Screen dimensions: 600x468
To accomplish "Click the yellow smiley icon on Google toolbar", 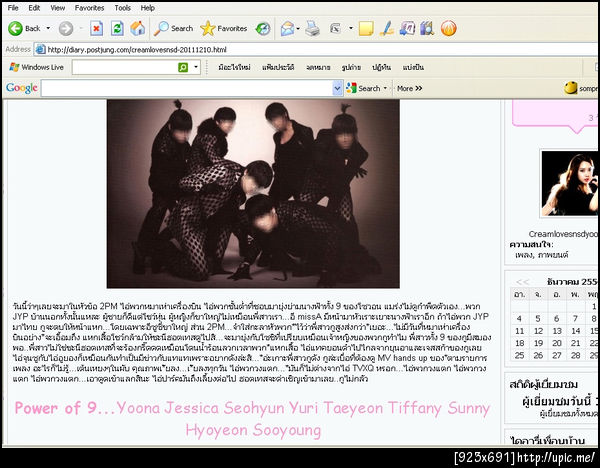I will click(x=571, y=88).
